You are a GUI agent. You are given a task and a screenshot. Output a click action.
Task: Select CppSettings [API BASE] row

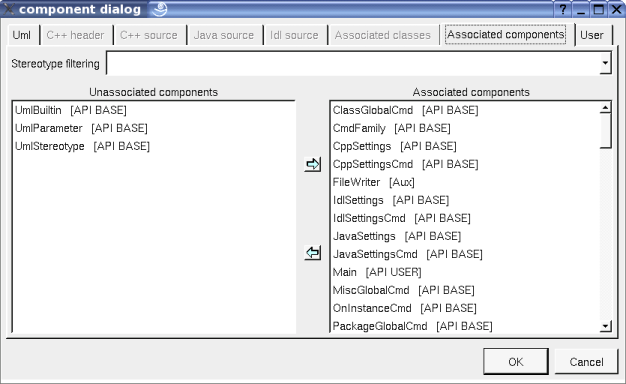465,146
